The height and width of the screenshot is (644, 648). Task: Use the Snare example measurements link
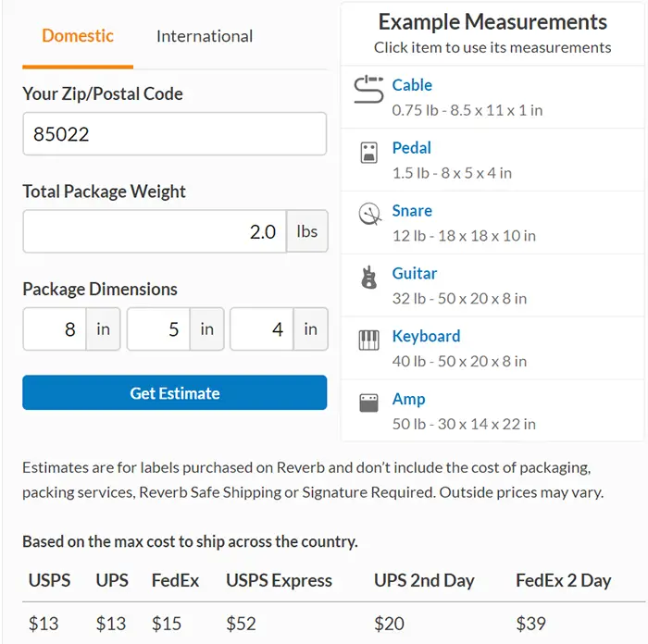click(412, 211)
